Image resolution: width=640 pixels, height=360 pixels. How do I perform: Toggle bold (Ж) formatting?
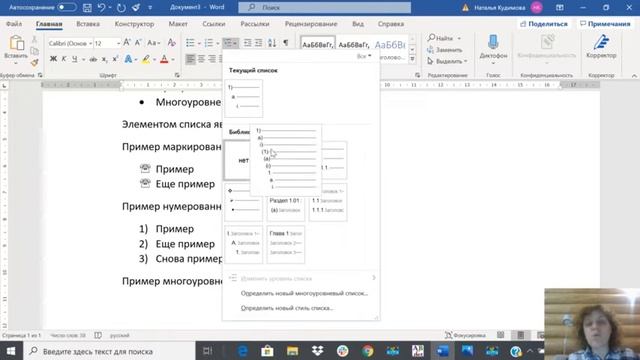coord(53,60)
